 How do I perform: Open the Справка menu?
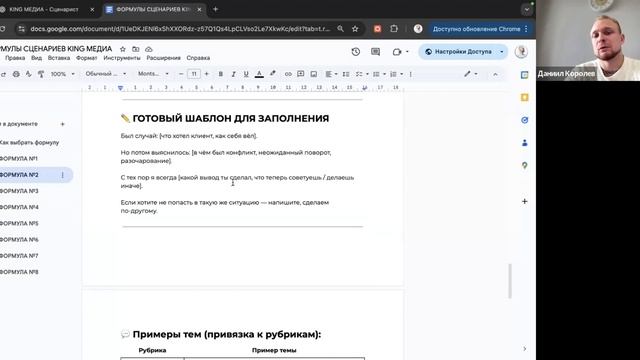[198, 58]
